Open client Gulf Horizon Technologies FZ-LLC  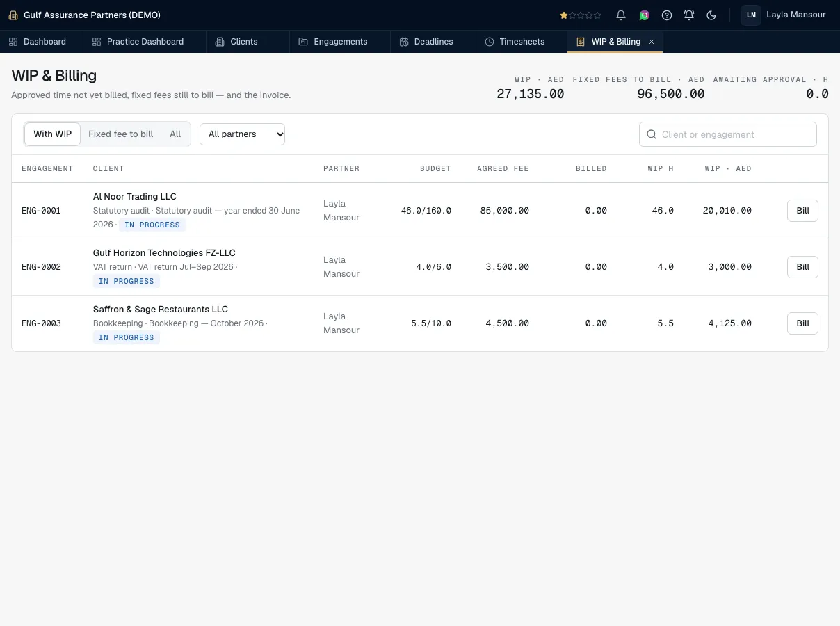[164, 253]
